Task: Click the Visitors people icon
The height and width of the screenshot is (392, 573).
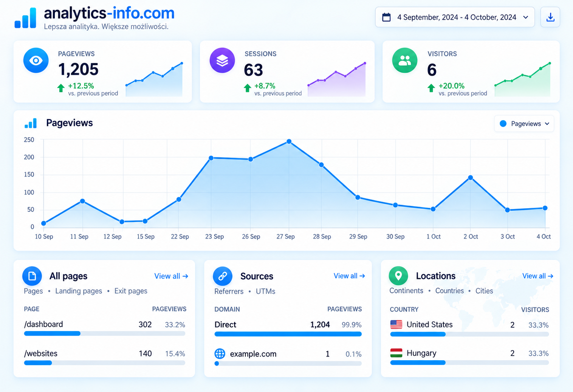Action: click(x=405, y=60)
